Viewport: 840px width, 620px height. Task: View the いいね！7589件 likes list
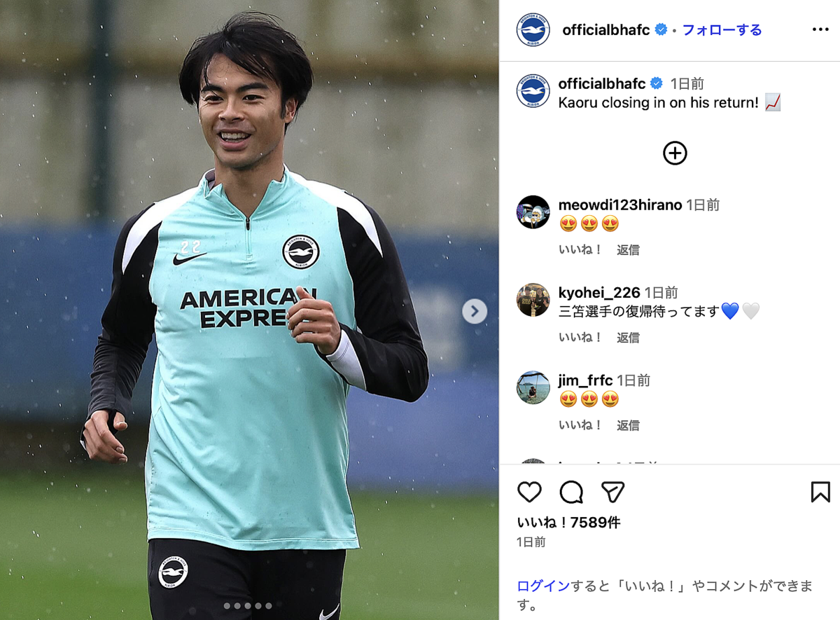point(568,523)
